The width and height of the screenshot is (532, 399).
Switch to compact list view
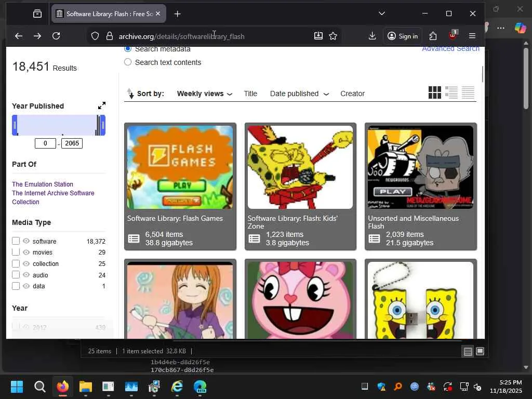(468, 92)
